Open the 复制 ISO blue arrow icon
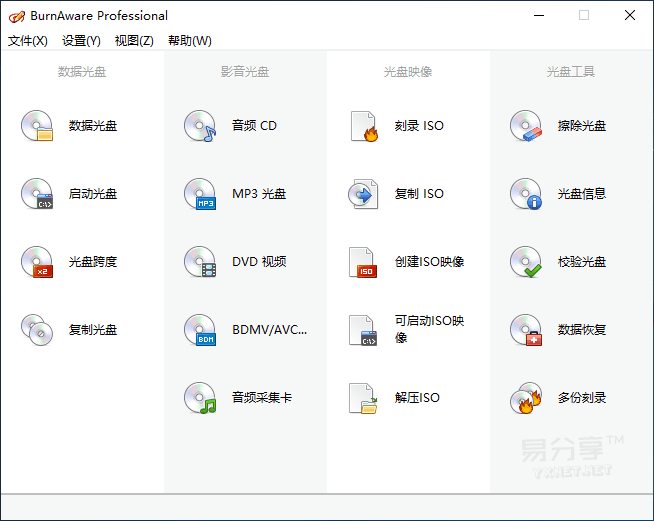The width and height of the screenshot is (654, 521). pos(363,194)
